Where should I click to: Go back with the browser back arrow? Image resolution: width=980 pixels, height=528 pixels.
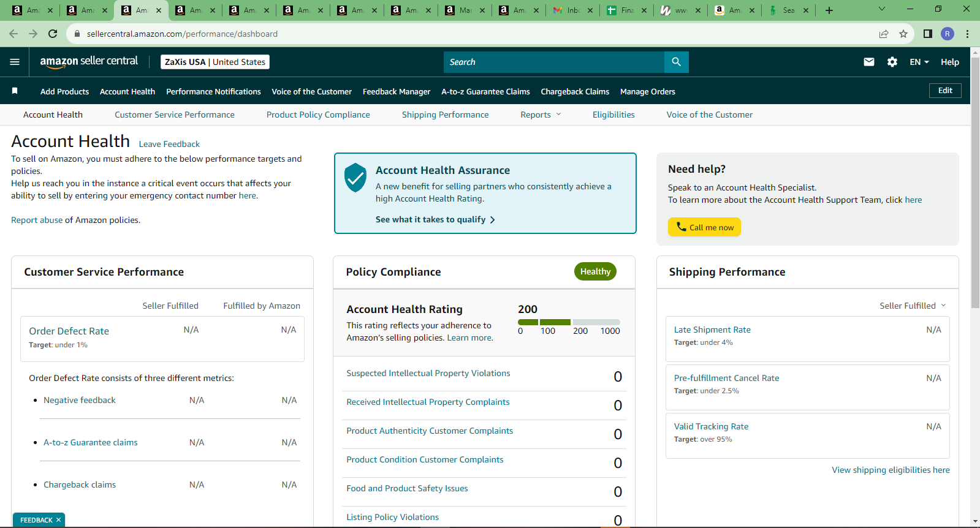click(x=13, y=34)
